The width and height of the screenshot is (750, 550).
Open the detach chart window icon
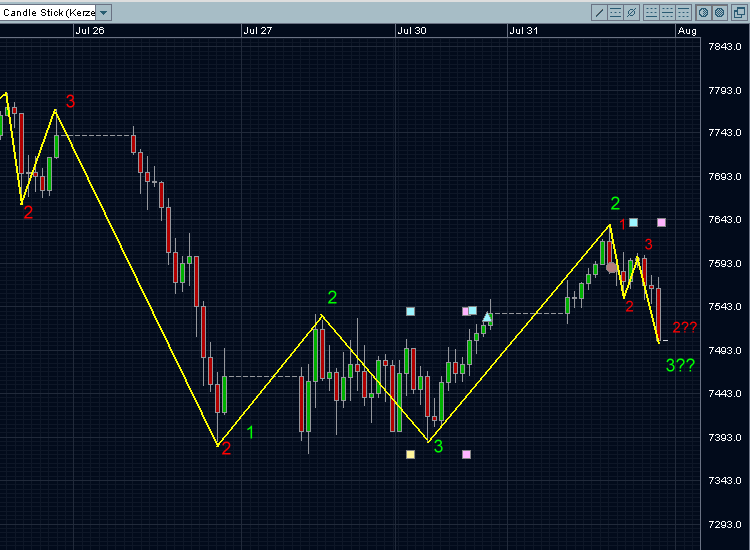pyautogui.click(x=739, y=12)
